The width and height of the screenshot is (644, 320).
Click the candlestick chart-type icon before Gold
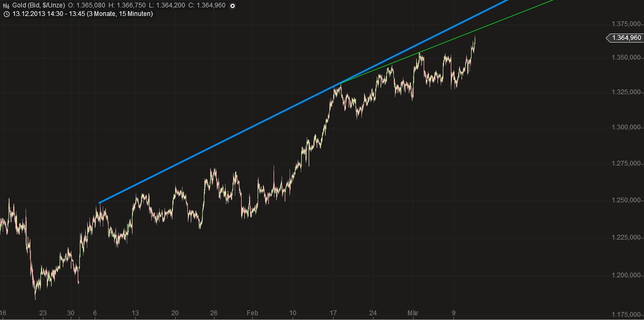point(6,4)
